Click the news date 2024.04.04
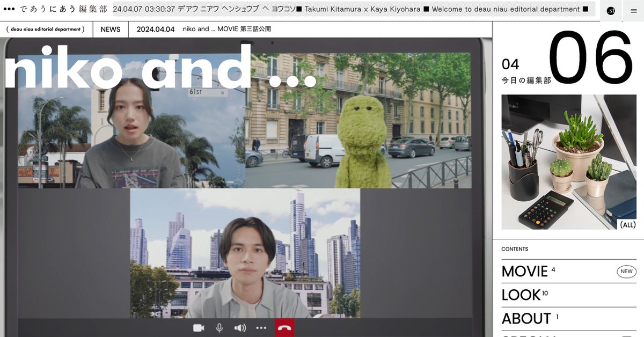The image size is (644, 337). tap(156, 29)
